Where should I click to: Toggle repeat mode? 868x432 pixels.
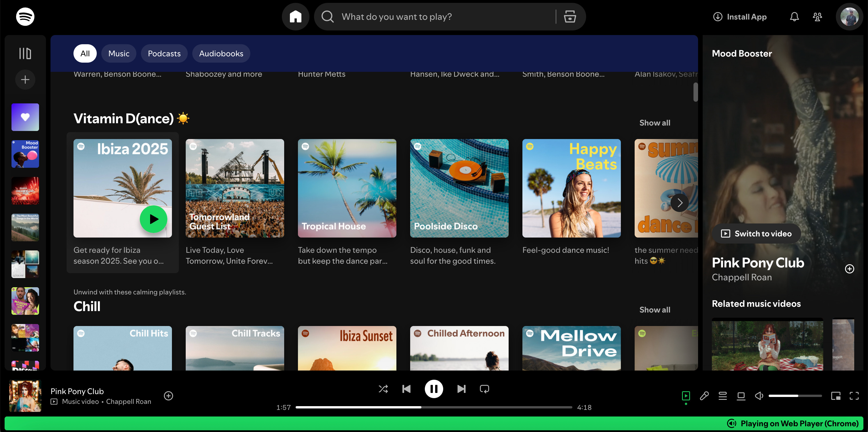pyautogui.click(x=484, y=389)
